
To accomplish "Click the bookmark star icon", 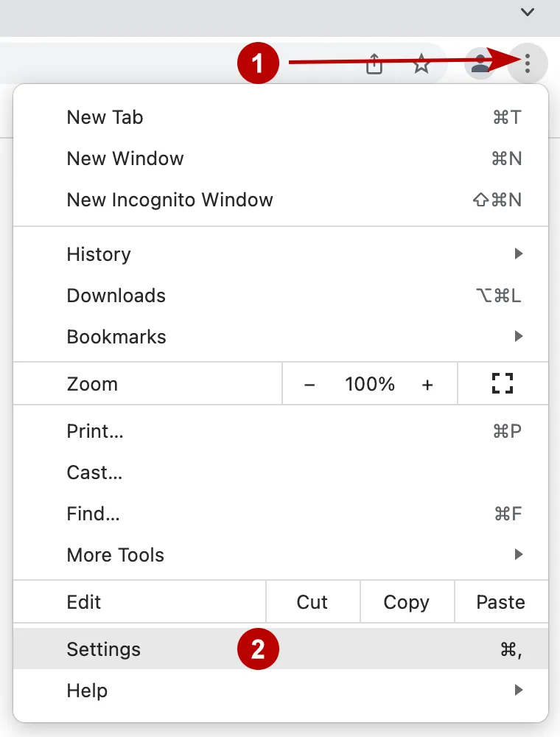I will [421, 65].
